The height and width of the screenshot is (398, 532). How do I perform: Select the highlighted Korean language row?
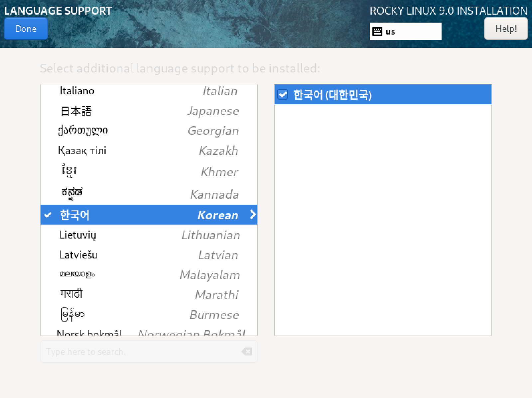(x=149, y=215)
